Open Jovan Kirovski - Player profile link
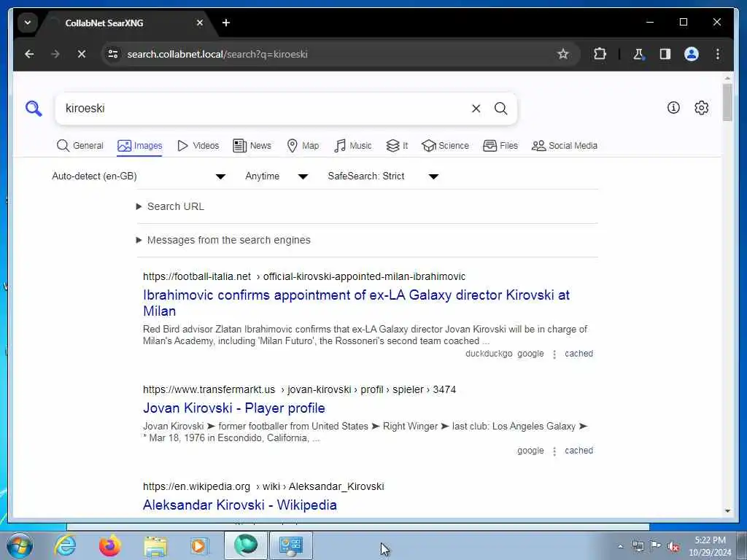 coord(234,408)
